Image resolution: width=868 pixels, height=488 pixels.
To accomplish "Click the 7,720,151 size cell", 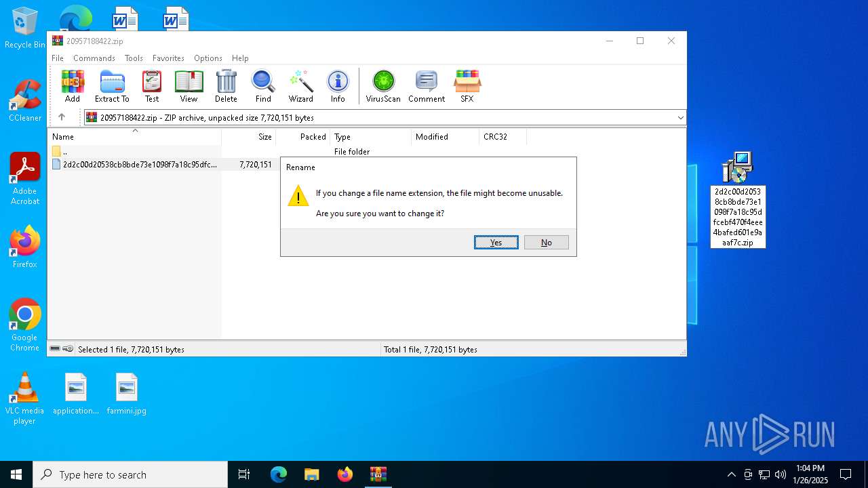I will tap(256, 165).
